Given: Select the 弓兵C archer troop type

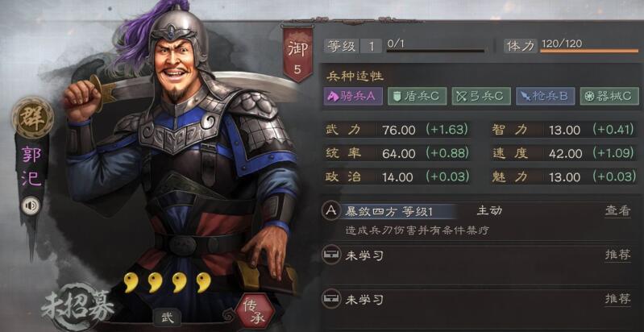Looking at the screenshot, I should tap(481, 96).
